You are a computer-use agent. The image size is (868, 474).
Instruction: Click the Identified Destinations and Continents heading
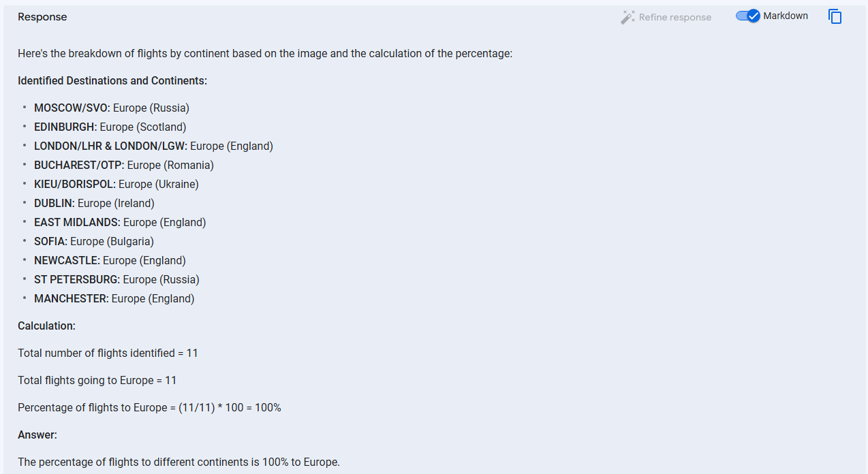click(x=112, y=80)
